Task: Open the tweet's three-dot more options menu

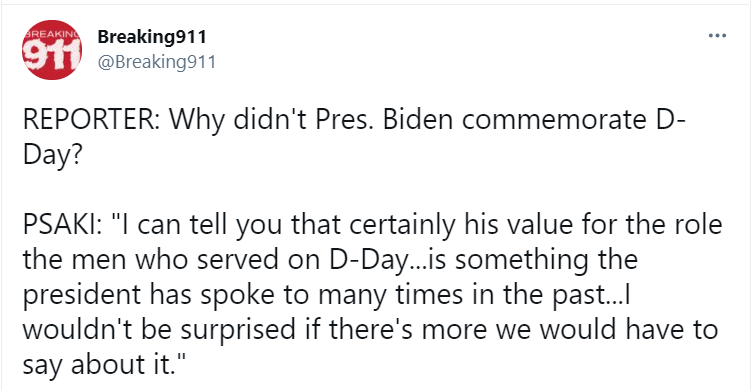Action: (717, 36)
